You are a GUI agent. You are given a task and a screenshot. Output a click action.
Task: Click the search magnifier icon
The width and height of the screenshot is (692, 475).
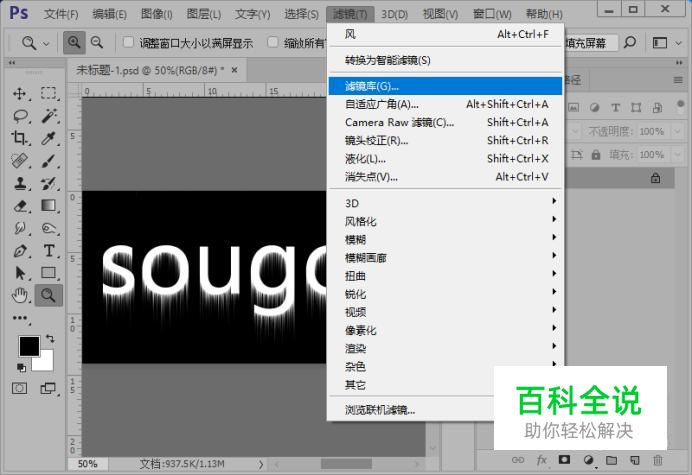coord(630,43)
